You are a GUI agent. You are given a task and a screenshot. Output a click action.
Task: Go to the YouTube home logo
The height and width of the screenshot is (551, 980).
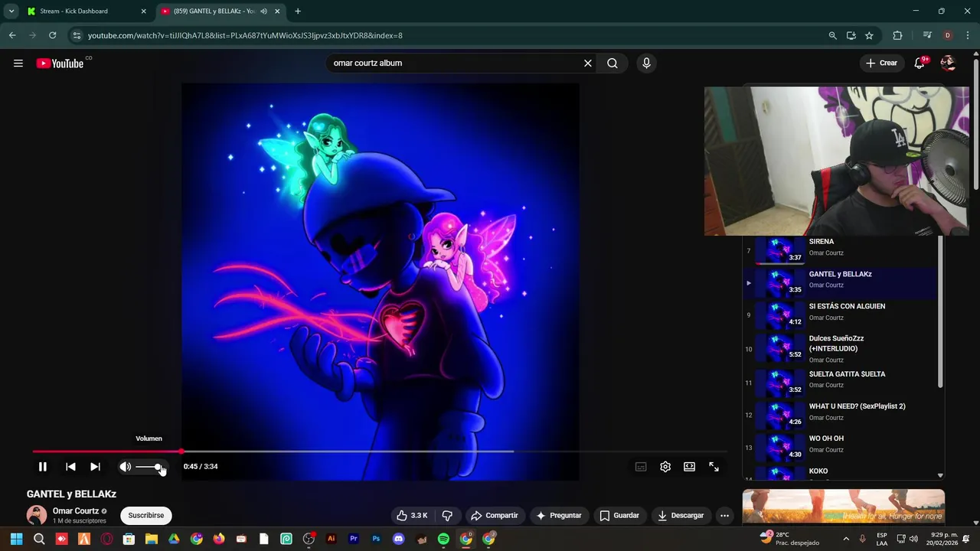(60, 64)
